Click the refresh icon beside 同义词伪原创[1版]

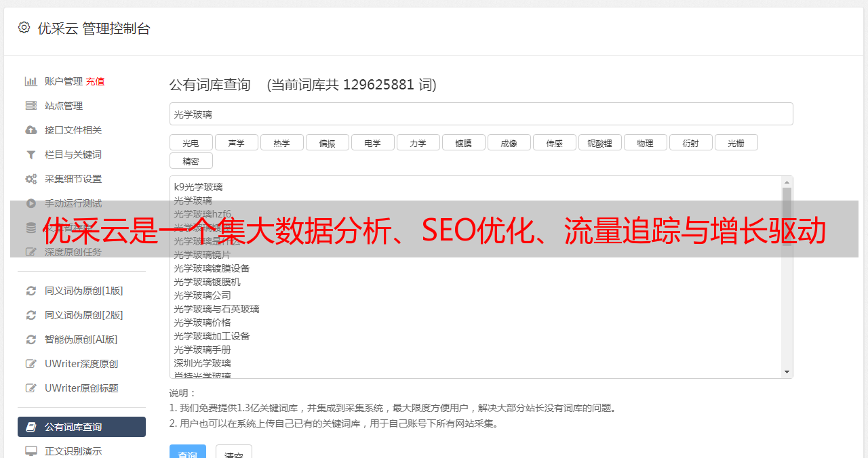click(x=31, y=291)
